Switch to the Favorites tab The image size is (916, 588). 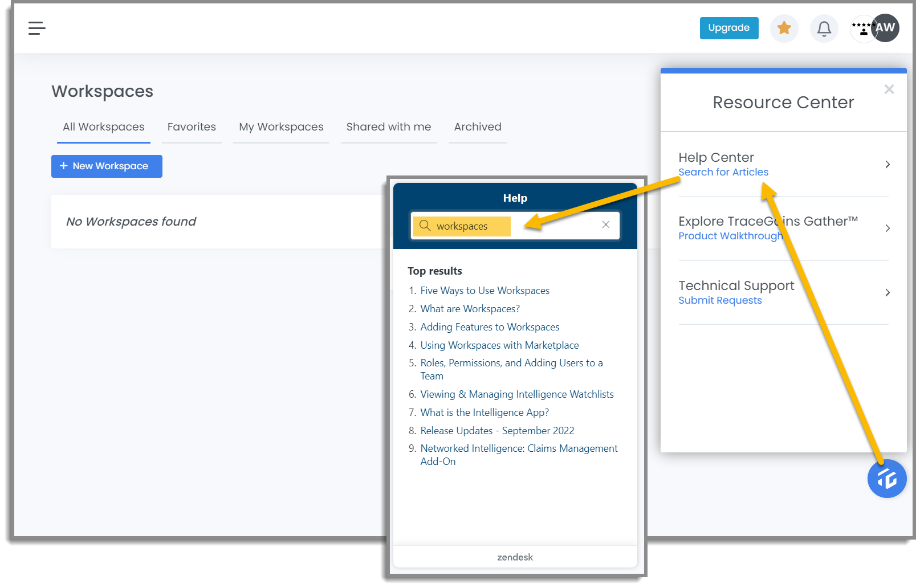click(192, 126)
